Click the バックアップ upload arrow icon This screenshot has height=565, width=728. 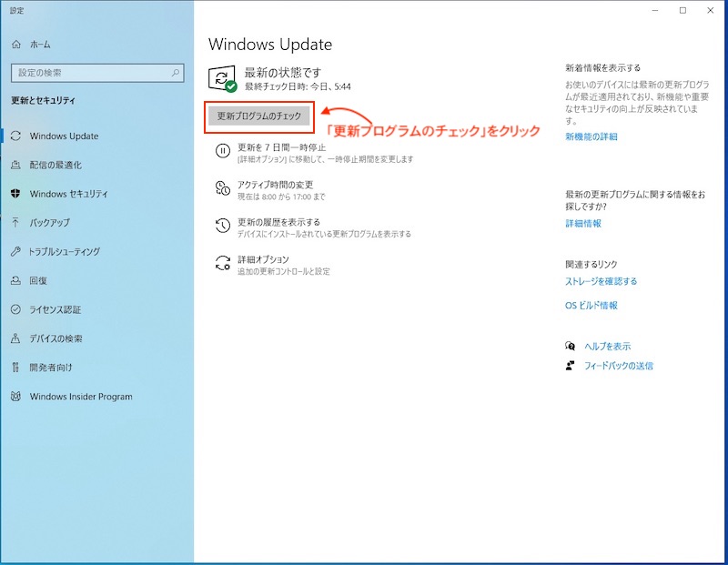pyautogui.click(x=15, y=222)
